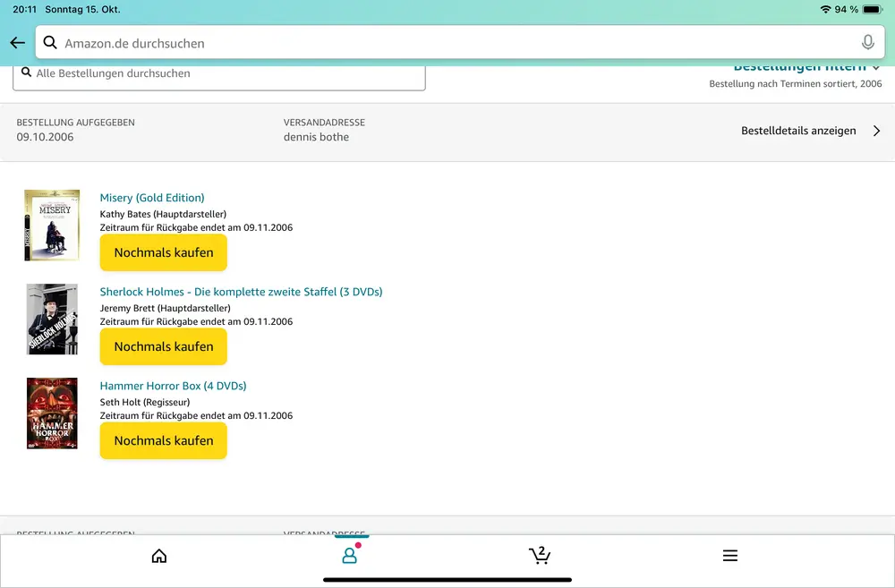Tap 'Bestellung nach Terminen sortiert, 2006' text
Screen dimensions: 895x588
(796, 84)
